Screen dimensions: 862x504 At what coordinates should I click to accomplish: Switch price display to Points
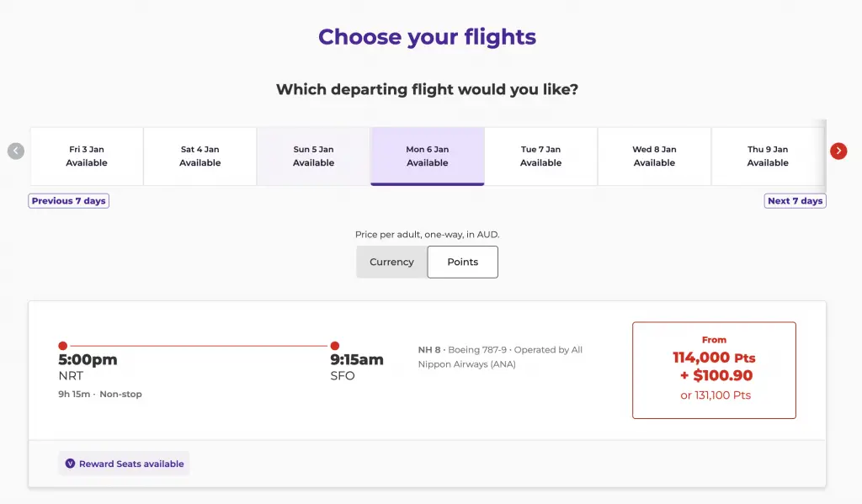point(462,262)
